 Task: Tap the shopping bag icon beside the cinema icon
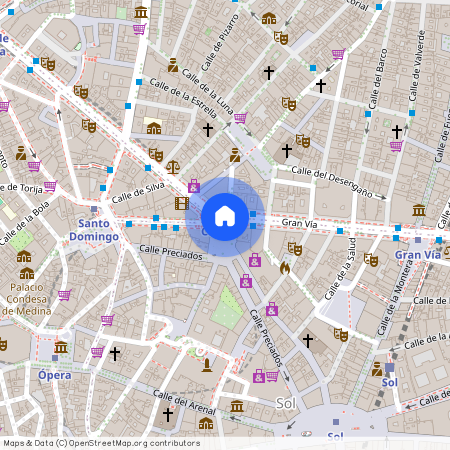coord(194,186)
